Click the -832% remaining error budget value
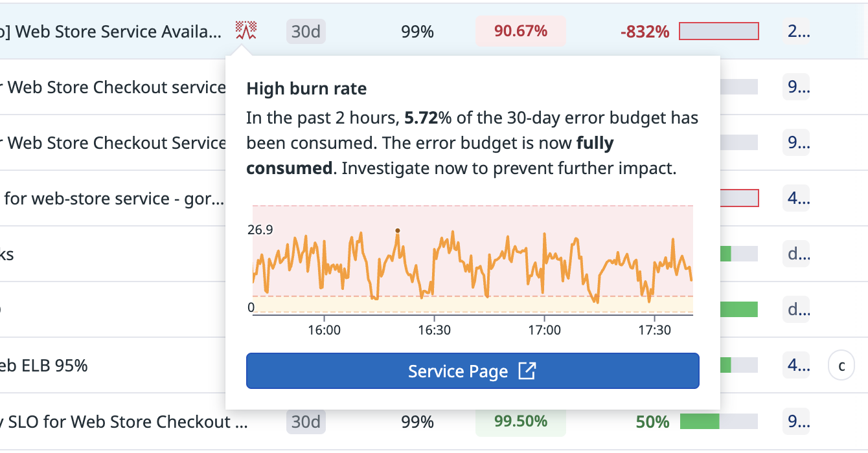The width and height of the screenshot is (868, 453). (x=645, y=32)
